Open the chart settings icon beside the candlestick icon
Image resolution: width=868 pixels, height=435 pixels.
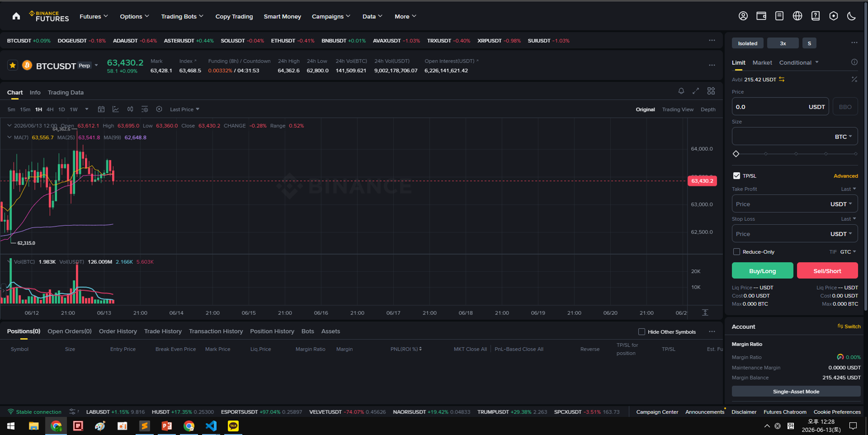(x=145, y=109)
